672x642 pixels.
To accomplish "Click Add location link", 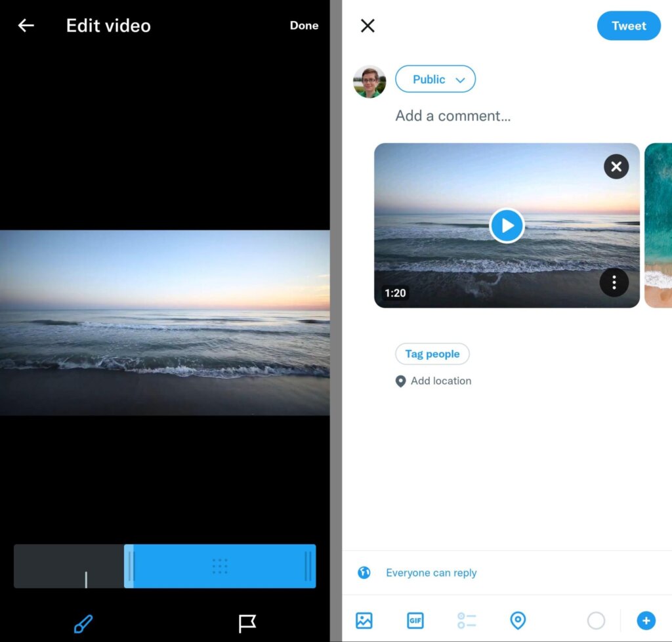I will 440,381.
